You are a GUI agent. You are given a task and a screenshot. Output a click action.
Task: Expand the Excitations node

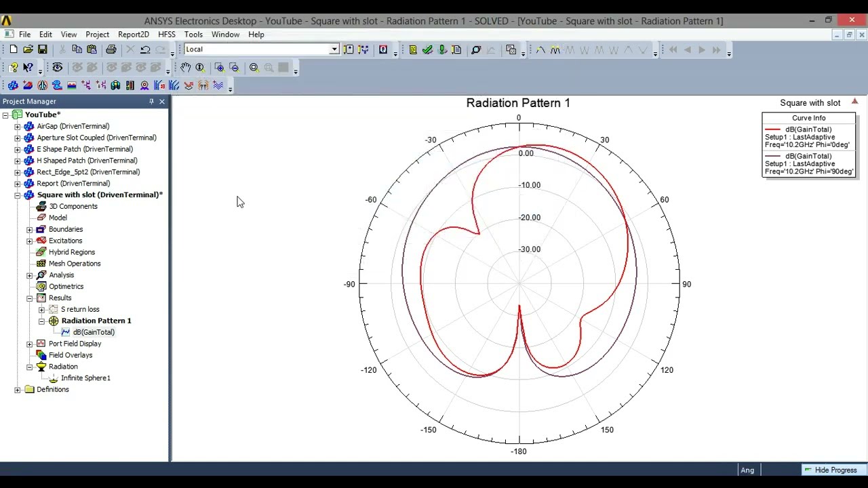coord(30,241)
